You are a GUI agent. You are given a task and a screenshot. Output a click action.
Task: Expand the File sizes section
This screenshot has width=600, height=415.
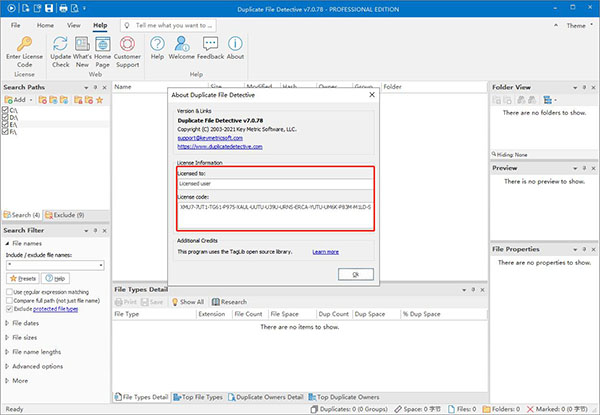pyautogui.click(x=7, y=337)
